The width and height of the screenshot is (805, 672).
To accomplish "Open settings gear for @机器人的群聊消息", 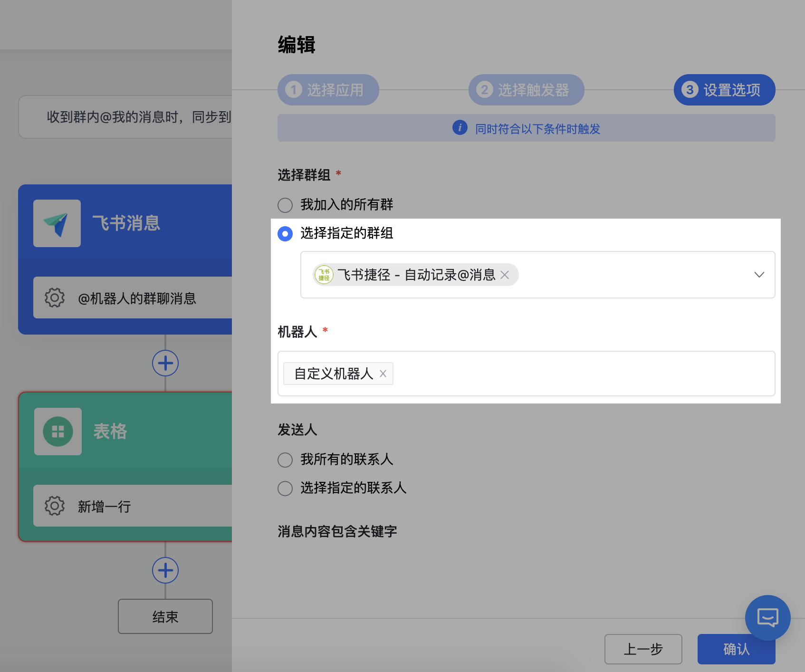I will tap(55, 298).
